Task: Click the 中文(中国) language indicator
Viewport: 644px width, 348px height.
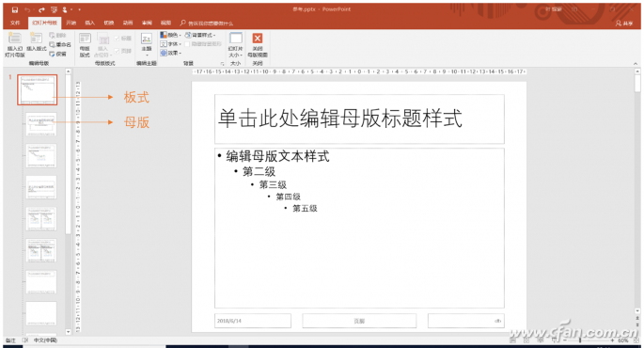Action: [x=45, y=340]
